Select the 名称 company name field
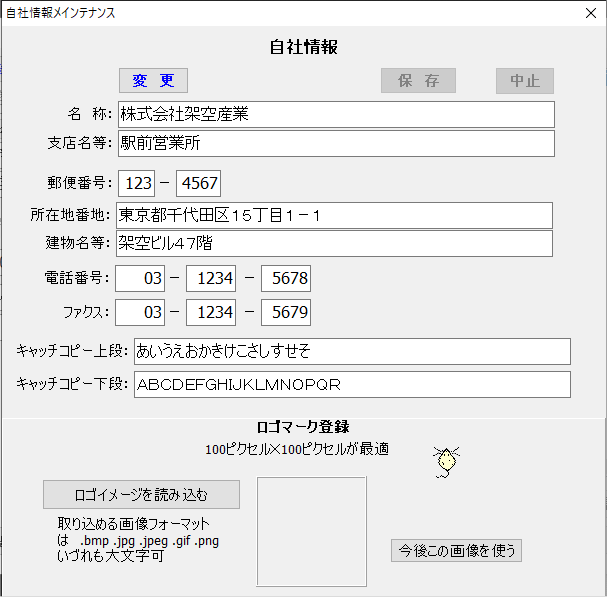 click(335, 114)
